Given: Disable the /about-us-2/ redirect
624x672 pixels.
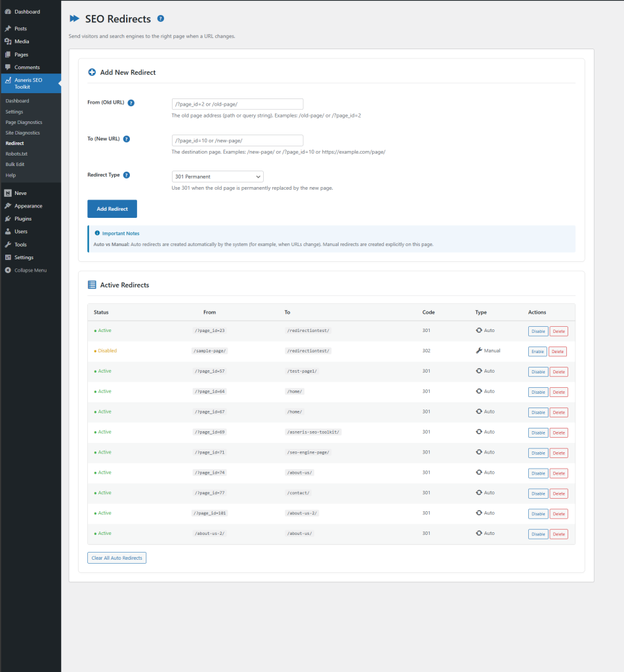Looking at the screenshot, I should [537, 534].
